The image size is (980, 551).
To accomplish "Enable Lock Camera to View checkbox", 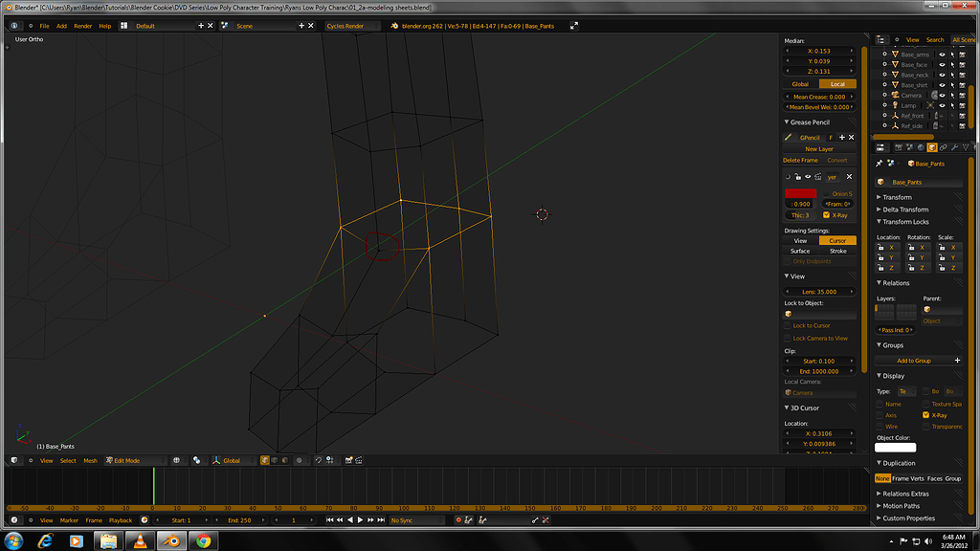I will [788, 338].
